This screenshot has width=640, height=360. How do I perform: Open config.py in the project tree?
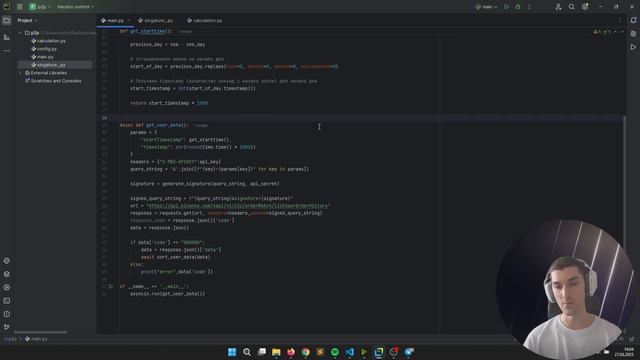tap(44, 49)
